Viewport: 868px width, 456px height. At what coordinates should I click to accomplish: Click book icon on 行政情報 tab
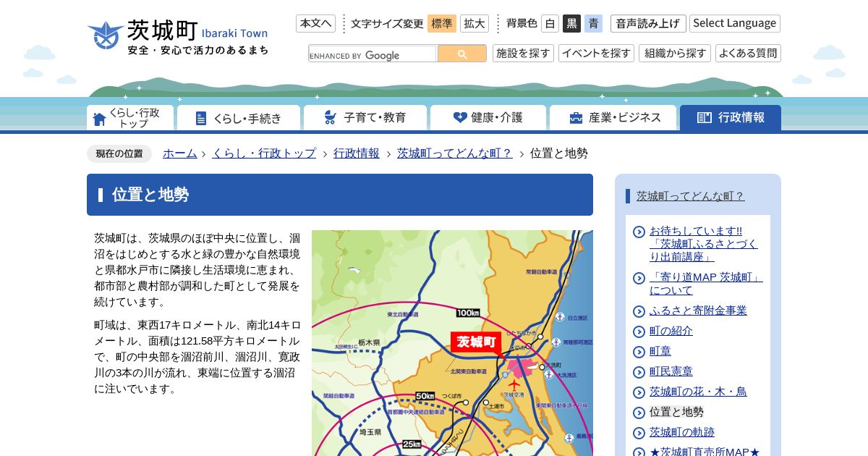[705, 117]
